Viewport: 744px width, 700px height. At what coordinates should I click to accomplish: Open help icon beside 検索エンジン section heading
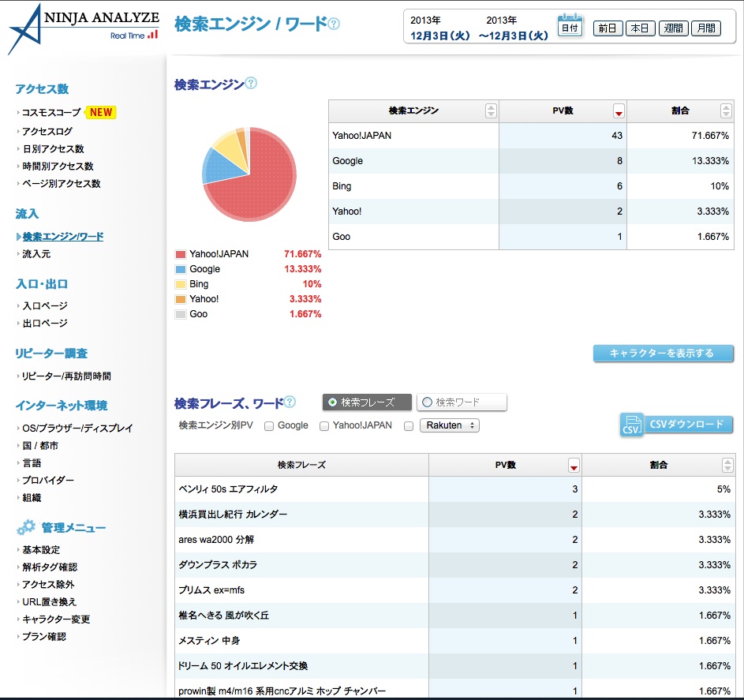click(x=251, y=83)
